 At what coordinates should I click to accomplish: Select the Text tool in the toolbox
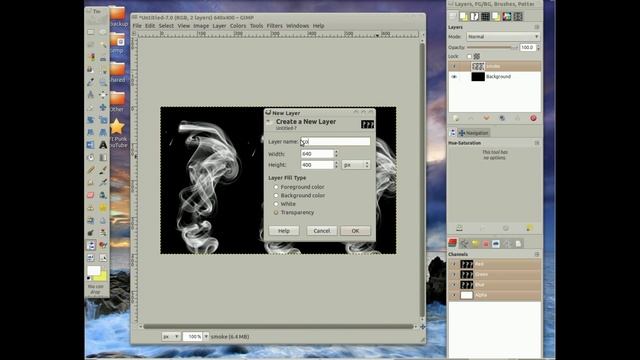click(x=103, y=144)
